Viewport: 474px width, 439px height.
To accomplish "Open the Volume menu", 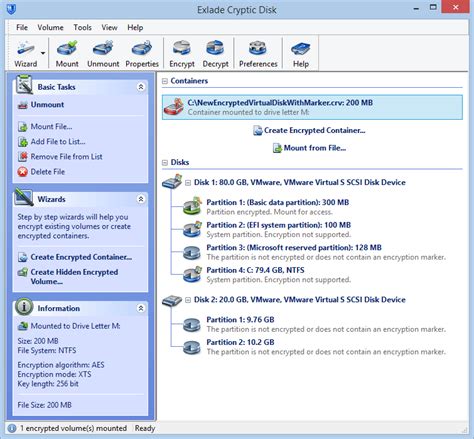I will point(50,27).
